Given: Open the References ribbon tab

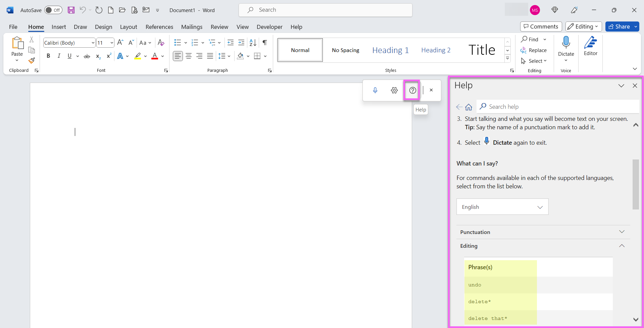Looking at the screenshot, I should [x=159, y=27].
